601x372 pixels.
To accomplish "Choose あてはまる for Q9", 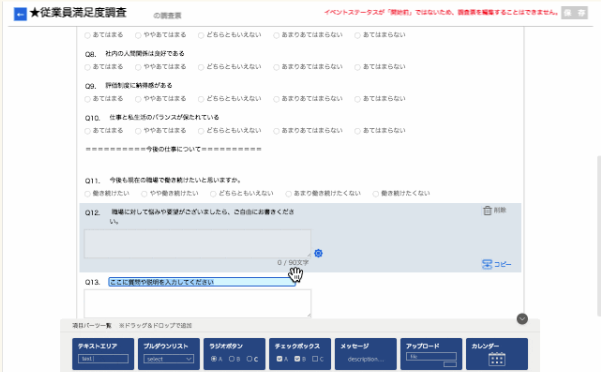I will pos(87,99).
